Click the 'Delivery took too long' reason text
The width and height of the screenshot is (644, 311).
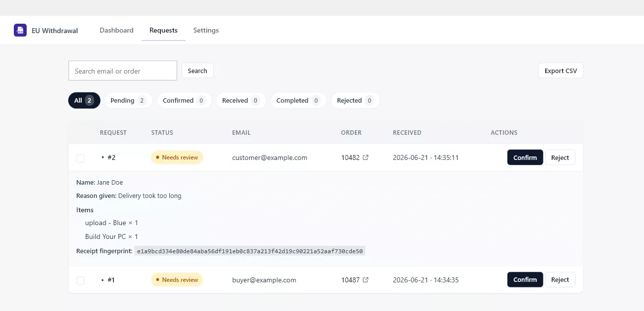150,195
